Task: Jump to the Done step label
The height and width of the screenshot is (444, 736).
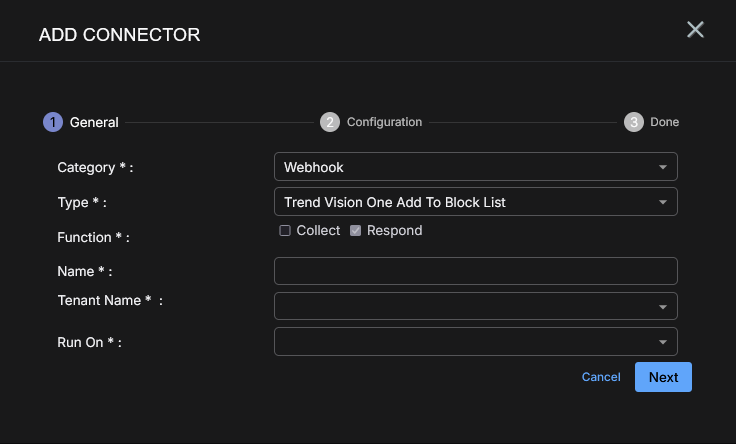Action: point(664,122)
